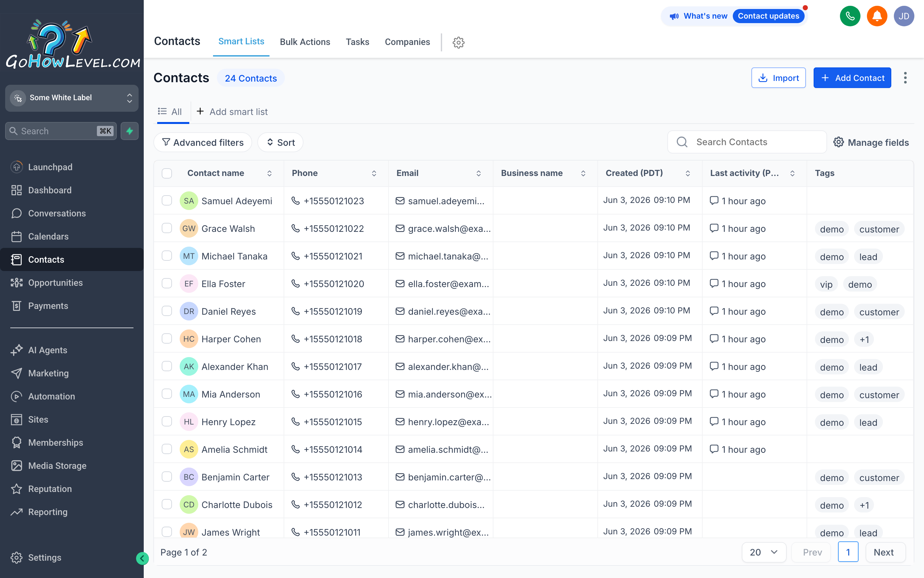Screen dimensions: 924x578
Task: Sort by Business name column arrows
Action: [583, 173]
